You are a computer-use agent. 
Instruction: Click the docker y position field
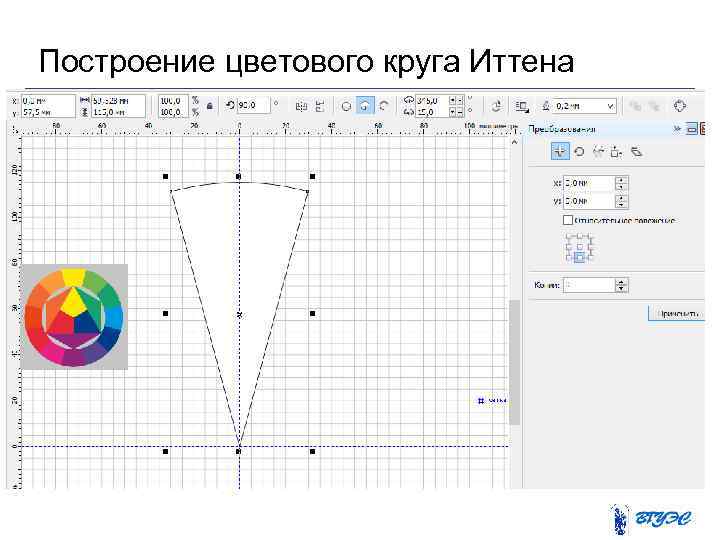coord(589,201)
